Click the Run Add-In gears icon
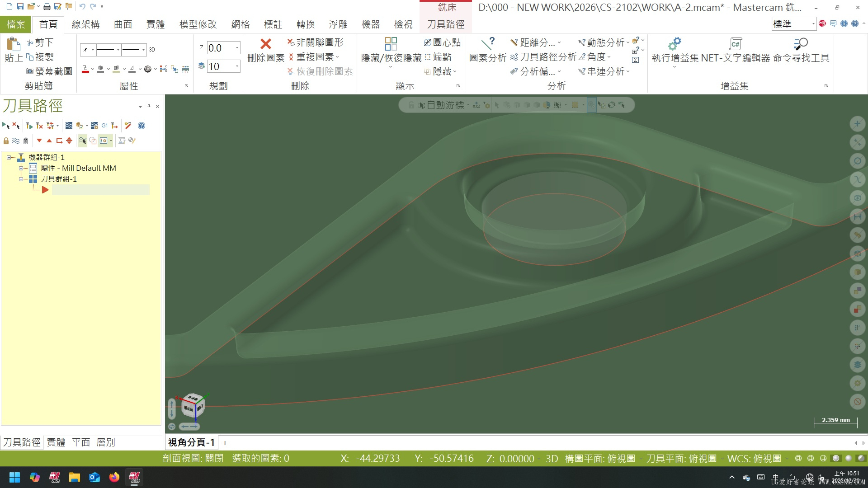The height and width of the screenshot is (488, 868). [x=674, y=44]
